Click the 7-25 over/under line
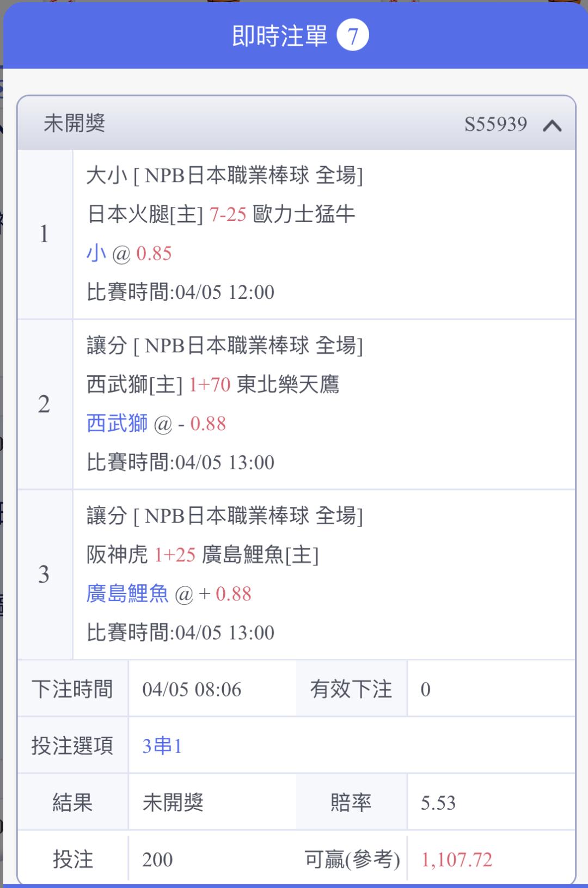This screenshot has height=888, width=588. pos(228,215)
